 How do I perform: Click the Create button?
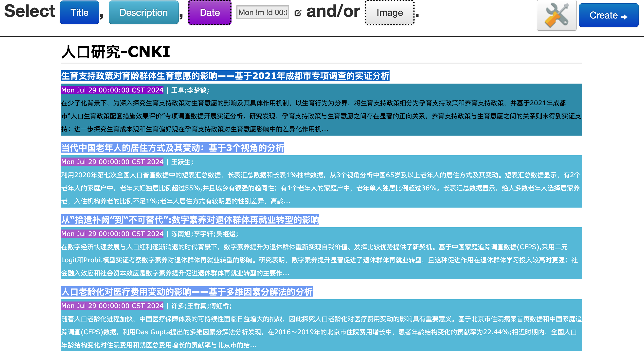pos(608,15)
